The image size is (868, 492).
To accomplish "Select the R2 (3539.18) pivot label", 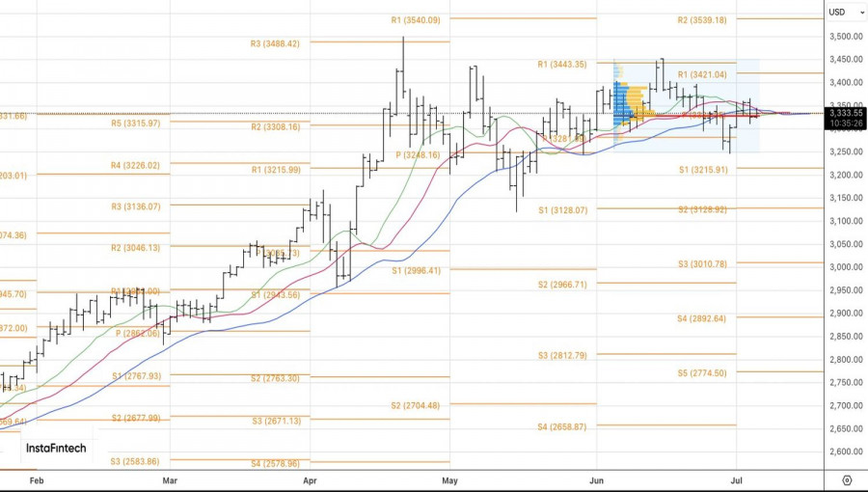I will pyautogui.click(x=702, y=20).
